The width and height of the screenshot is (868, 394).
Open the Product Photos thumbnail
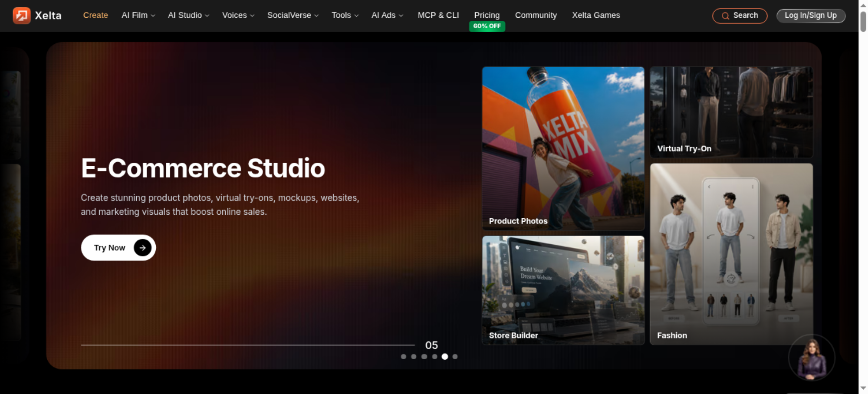pyautogui.click(x=563, y=148)
